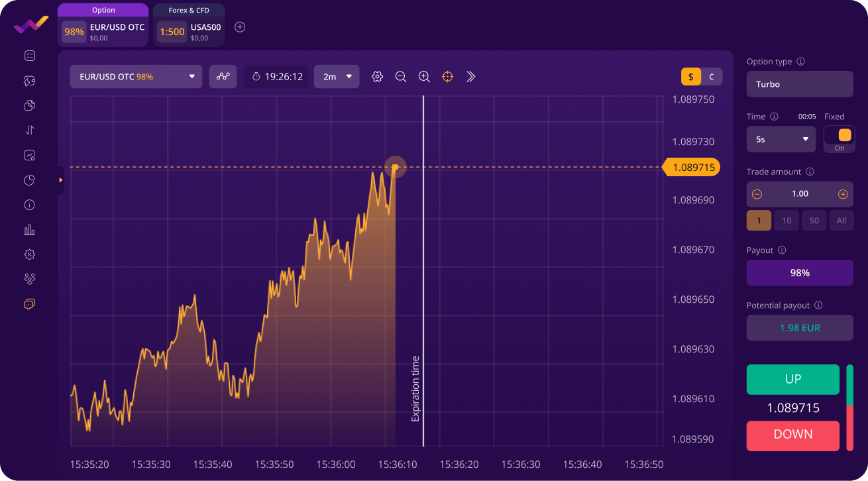Switch to cent currency mode
Image resolution: width=868 pixels, height=481 pixels.
point(712,77)
